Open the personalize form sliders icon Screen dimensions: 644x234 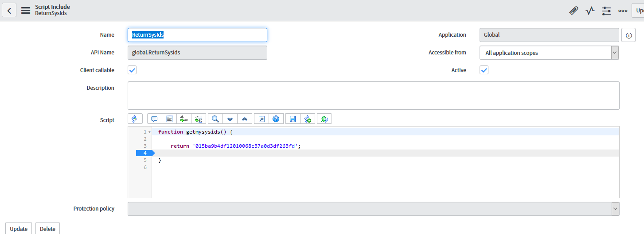click(606, 11)
